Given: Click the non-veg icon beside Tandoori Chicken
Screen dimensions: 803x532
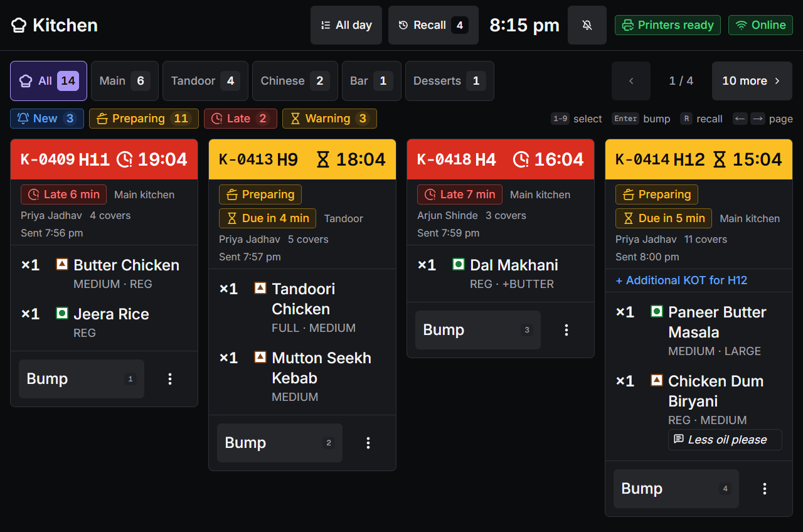Looking at the screenshot, I should (260, 288).
